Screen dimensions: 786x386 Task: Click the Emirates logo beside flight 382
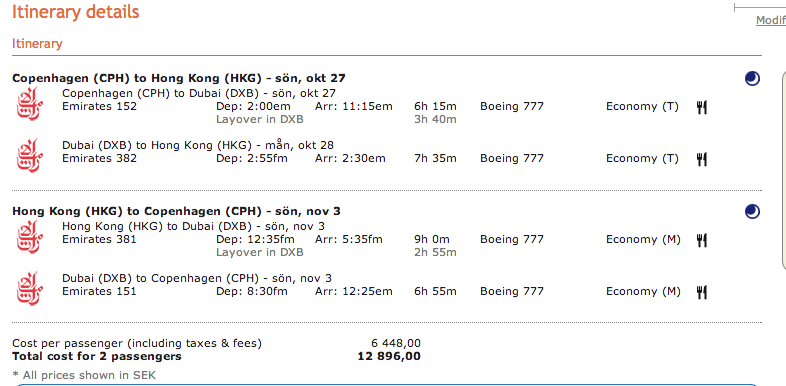tap(30, 156)
